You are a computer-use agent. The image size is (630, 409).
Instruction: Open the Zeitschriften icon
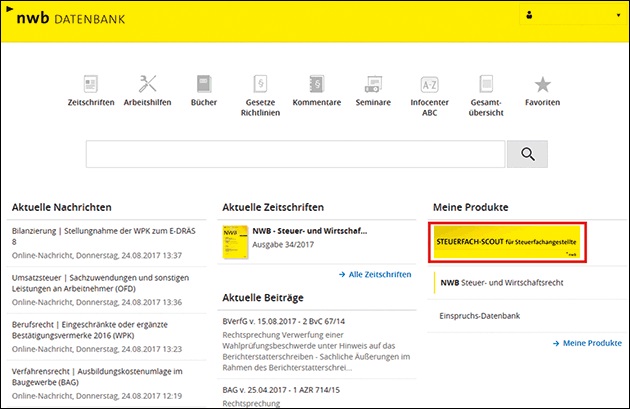(x=91, y=85)
